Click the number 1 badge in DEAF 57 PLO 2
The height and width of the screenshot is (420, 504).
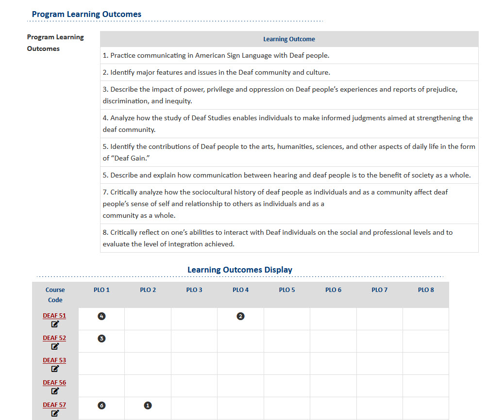click(148, 405)
